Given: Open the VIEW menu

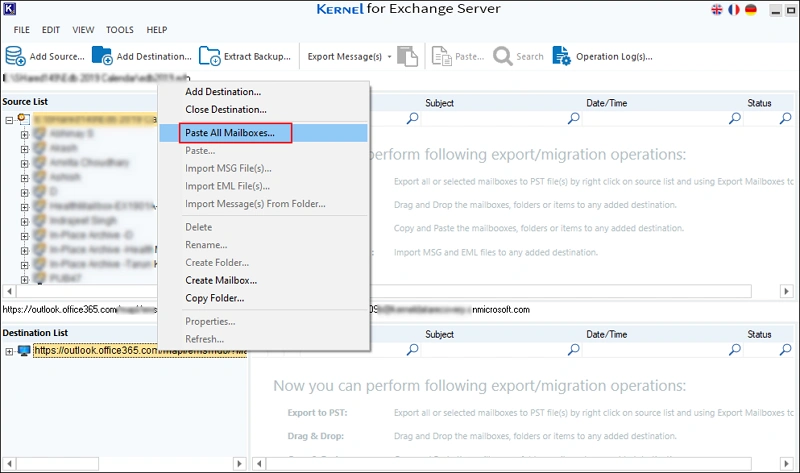Looking at the screenshot, I should pos(83,30).
